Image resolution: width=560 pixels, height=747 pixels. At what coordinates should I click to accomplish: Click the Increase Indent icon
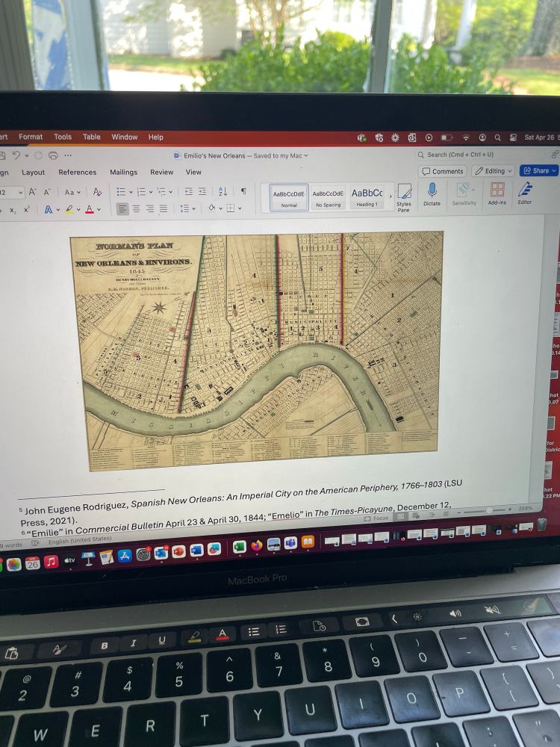pyautogui.click(x=202, y=191)
